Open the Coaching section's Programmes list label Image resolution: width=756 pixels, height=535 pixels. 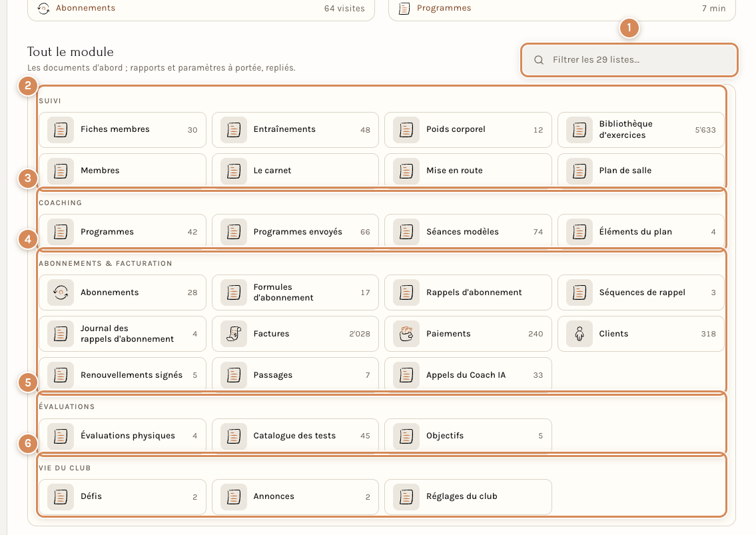pos(107,232)
